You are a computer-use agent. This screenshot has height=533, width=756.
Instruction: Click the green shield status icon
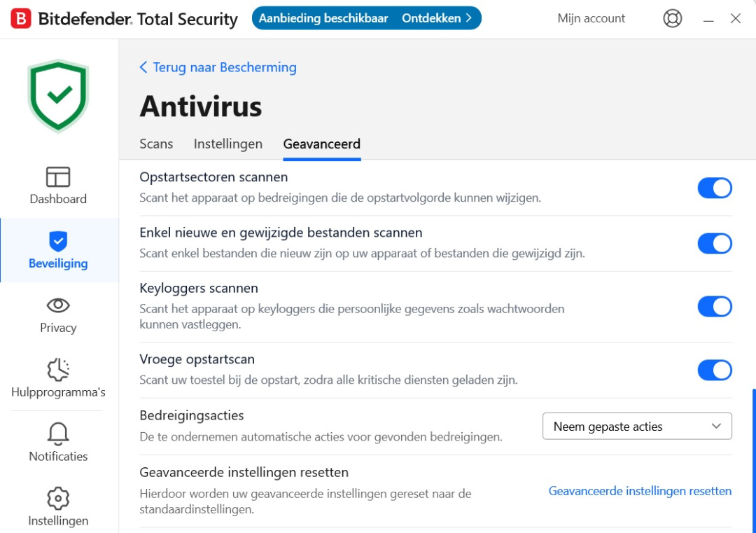[58, 96]
